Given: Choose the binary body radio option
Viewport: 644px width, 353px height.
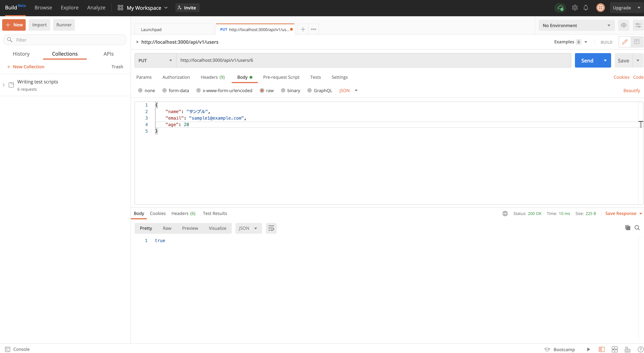Looking at the screenshot, I should click(x=283, y=91).
